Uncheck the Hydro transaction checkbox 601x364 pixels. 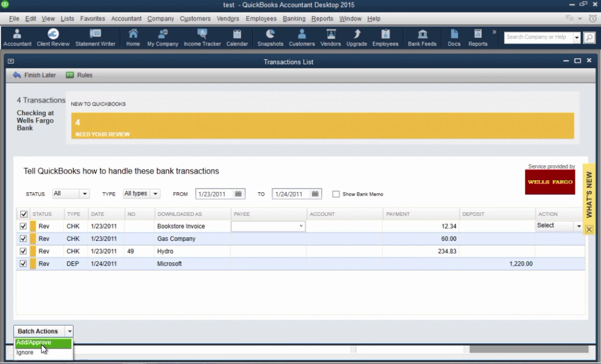(23, 251)
